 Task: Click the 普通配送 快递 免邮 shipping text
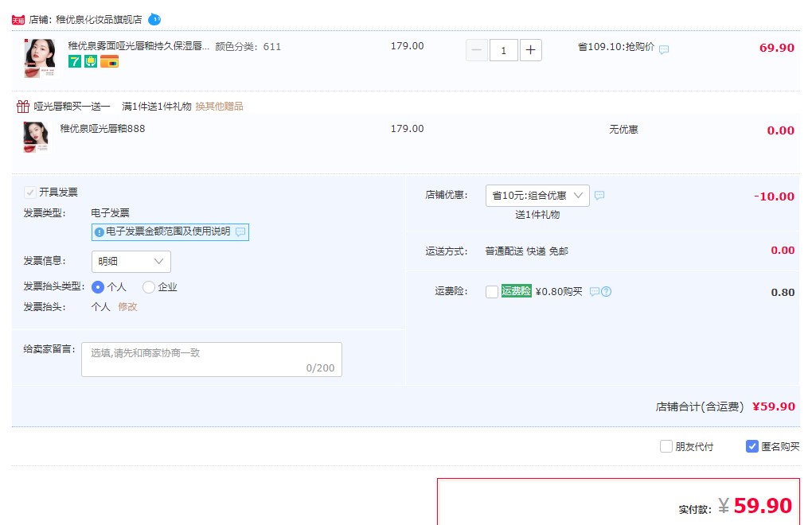527,251
